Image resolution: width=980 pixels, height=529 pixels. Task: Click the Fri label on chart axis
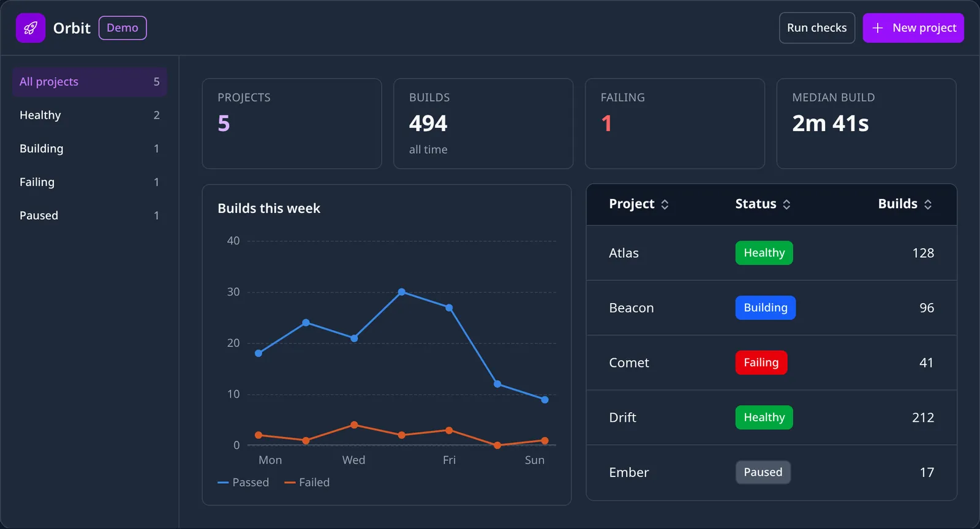pyautogui.click(x=449, y=460)
